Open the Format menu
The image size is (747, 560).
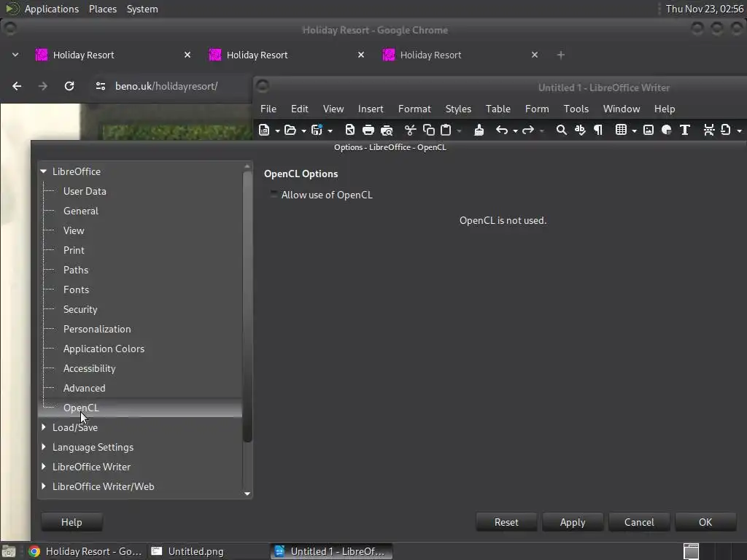414,109
